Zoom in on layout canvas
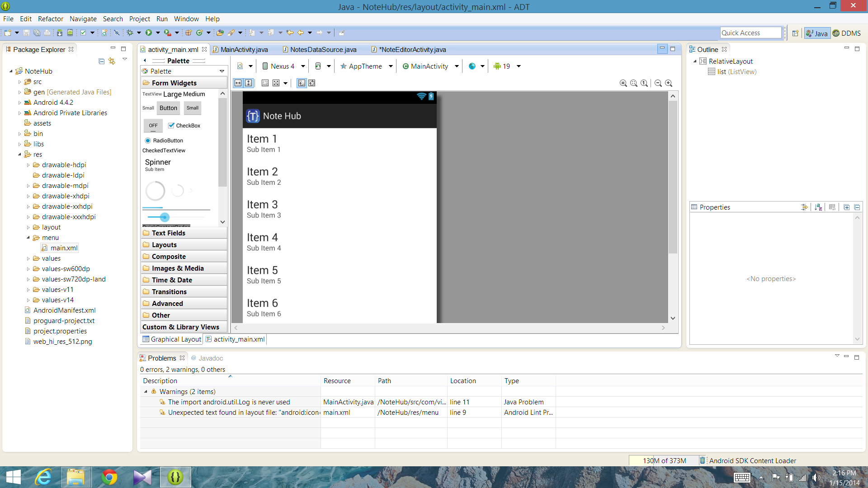Image resolution: width=868 pixels, height=488 pixels. pyautogui.click(x=669, y=83)
